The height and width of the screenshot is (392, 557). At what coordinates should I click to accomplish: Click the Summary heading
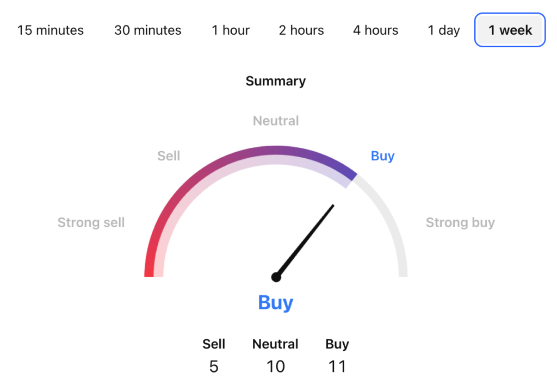coord(275,80)
